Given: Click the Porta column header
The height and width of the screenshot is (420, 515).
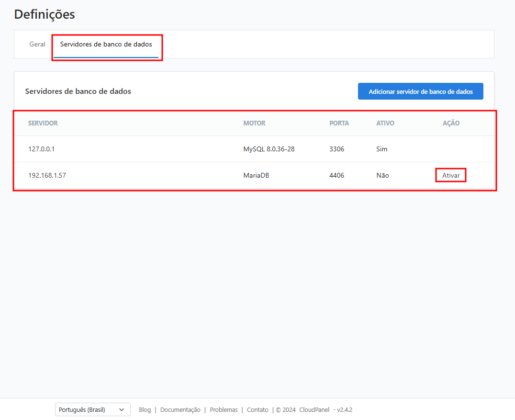Looking at the screenshot, I should coord(339,123).
